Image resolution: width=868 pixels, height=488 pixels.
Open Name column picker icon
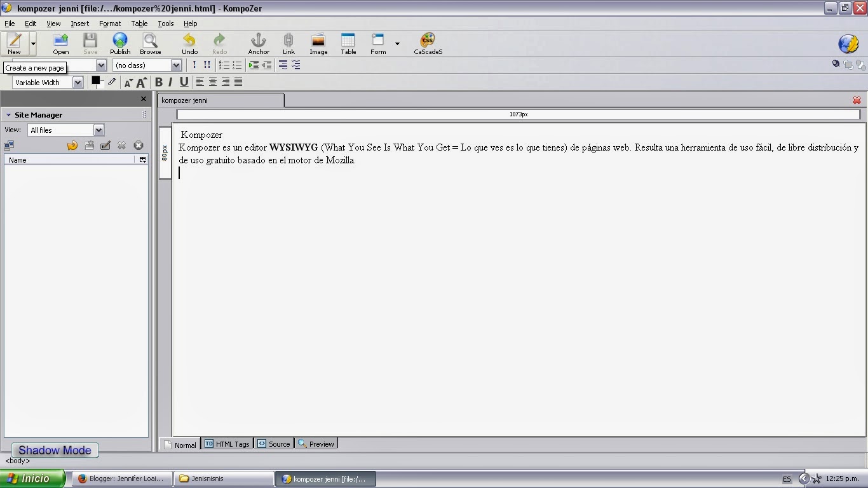click(x=142, y=160)
